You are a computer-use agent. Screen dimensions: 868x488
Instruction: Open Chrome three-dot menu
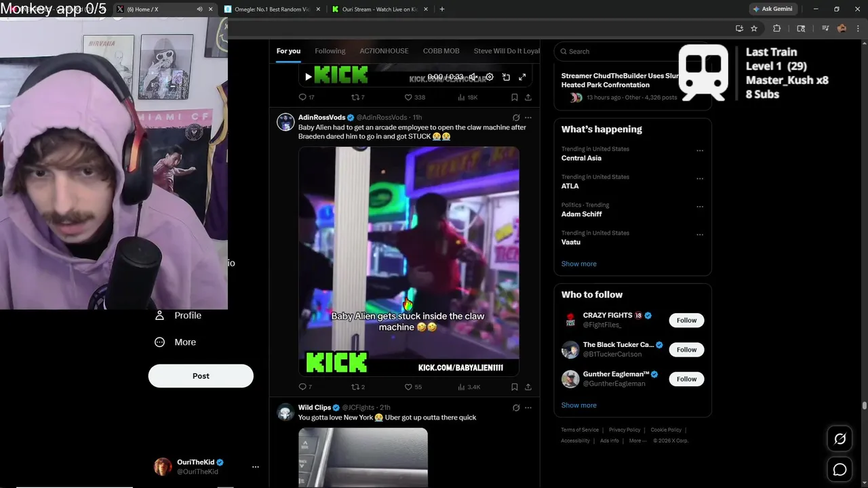click(856, 28)
